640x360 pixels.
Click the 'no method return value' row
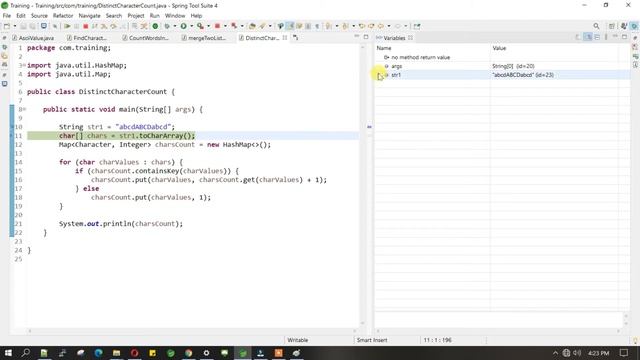[x=502, y=57]
